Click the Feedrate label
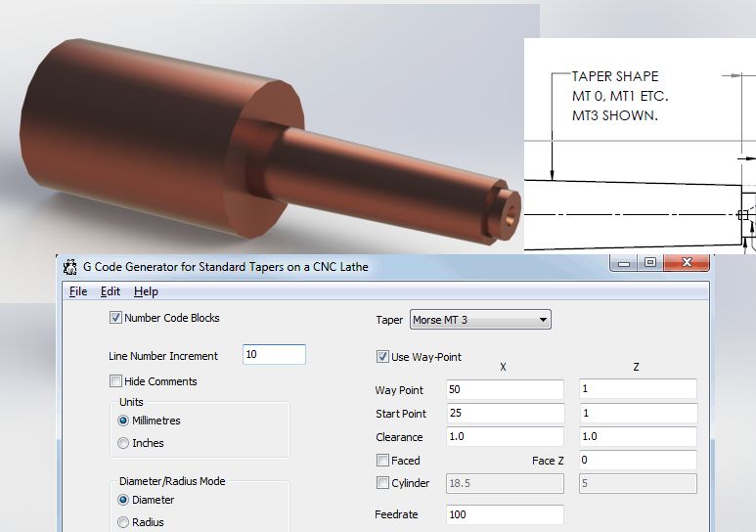Screen dimensions: 756x532 tap(396, 514)
